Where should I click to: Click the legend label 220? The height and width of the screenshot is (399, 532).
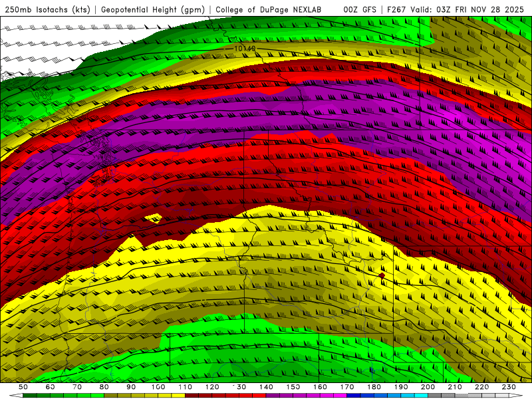[x=481, y=387]
